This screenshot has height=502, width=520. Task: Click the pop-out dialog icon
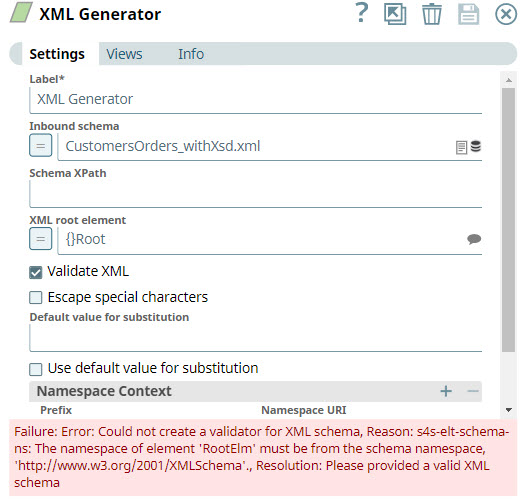395,14
